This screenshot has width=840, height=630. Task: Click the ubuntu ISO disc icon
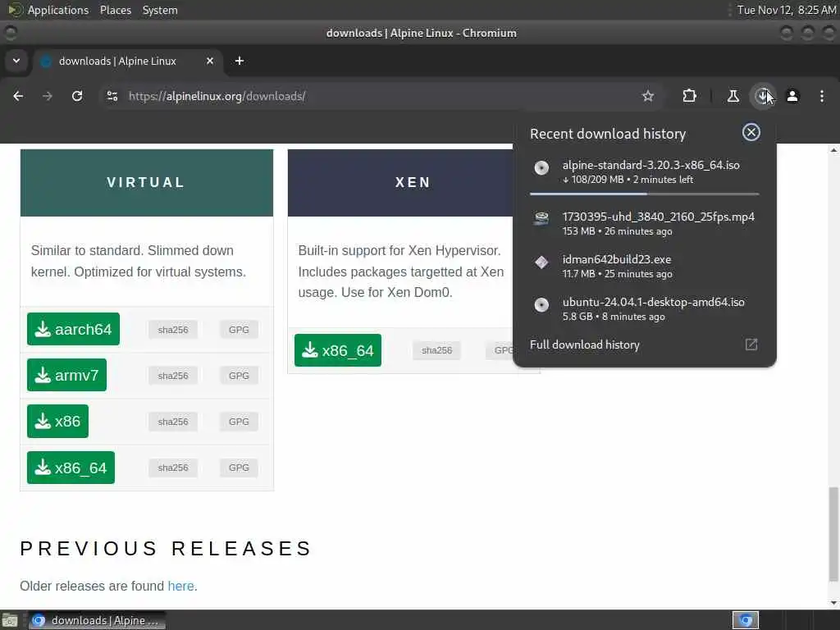pos(541,305)
